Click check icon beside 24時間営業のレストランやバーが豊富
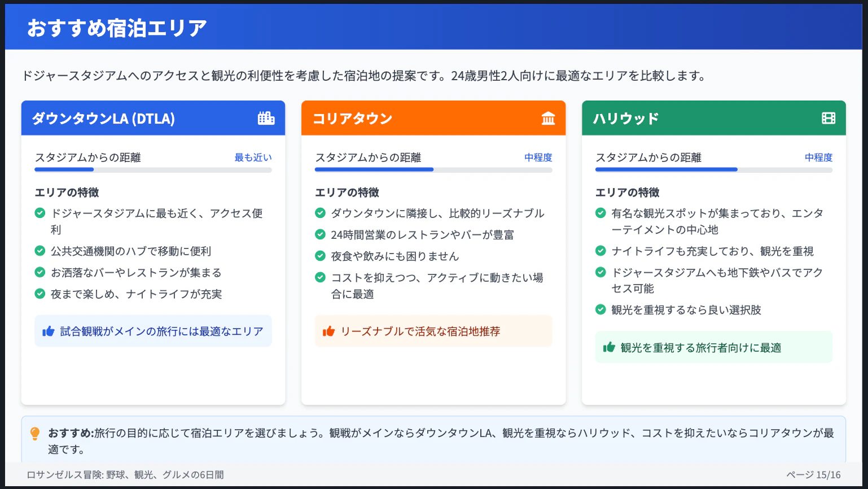 coord(320,234)
